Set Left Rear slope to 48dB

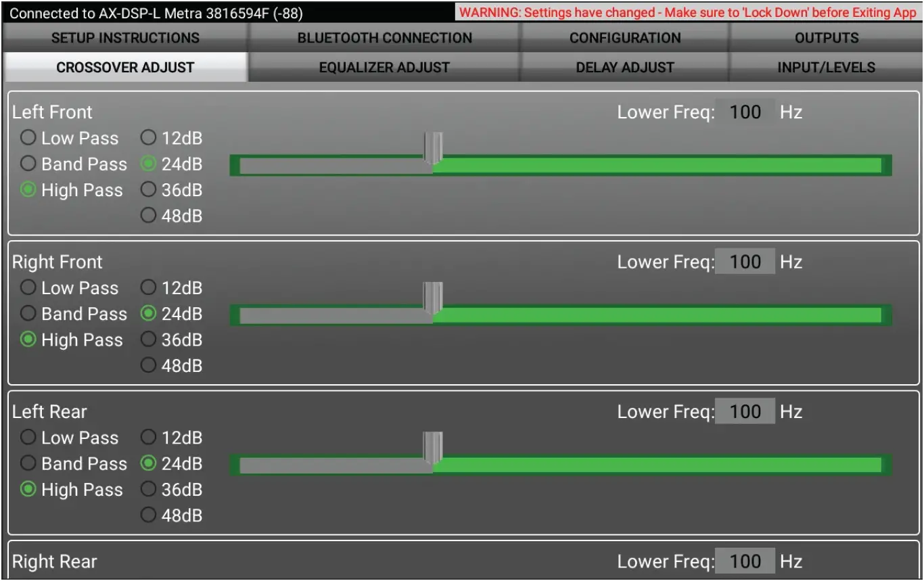(x=147, y=515)
